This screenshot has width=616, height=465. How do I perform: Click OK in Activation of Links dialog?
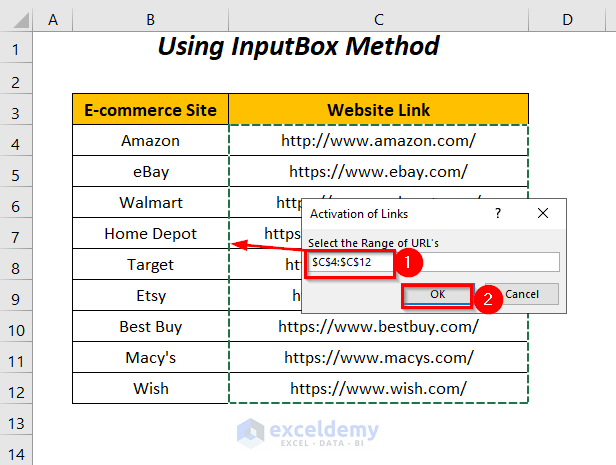click(437, 294)
